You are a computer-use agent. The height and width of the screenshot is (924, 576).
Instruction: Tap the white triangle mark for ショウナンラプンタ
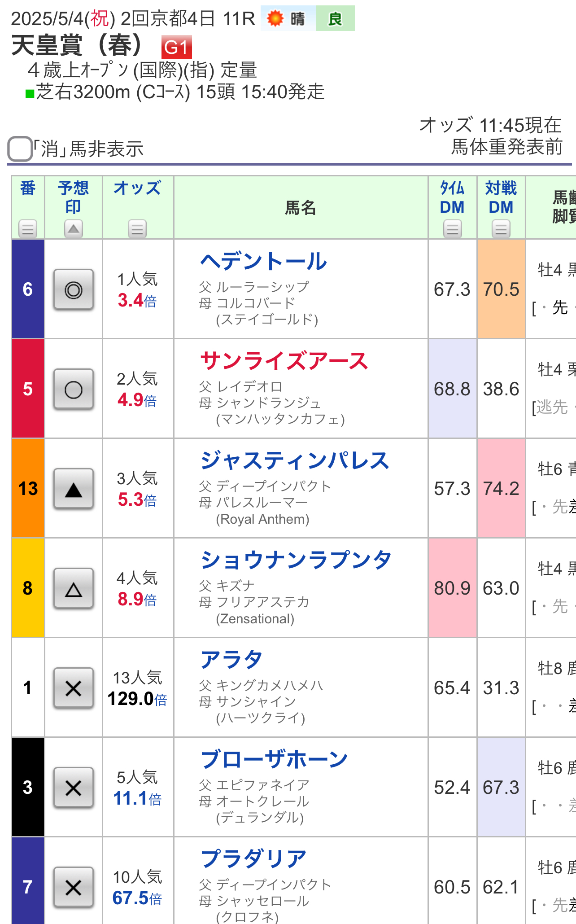[74, 588]
